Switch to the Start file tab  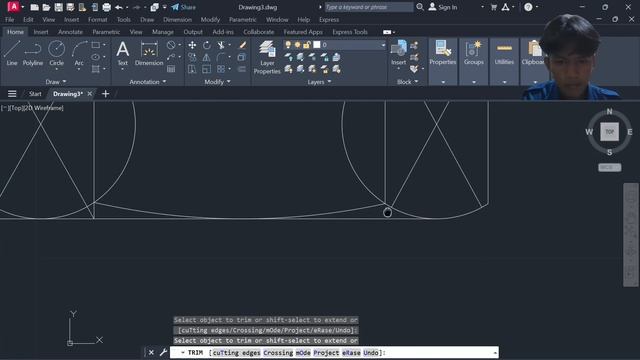(x=35, y=94)
